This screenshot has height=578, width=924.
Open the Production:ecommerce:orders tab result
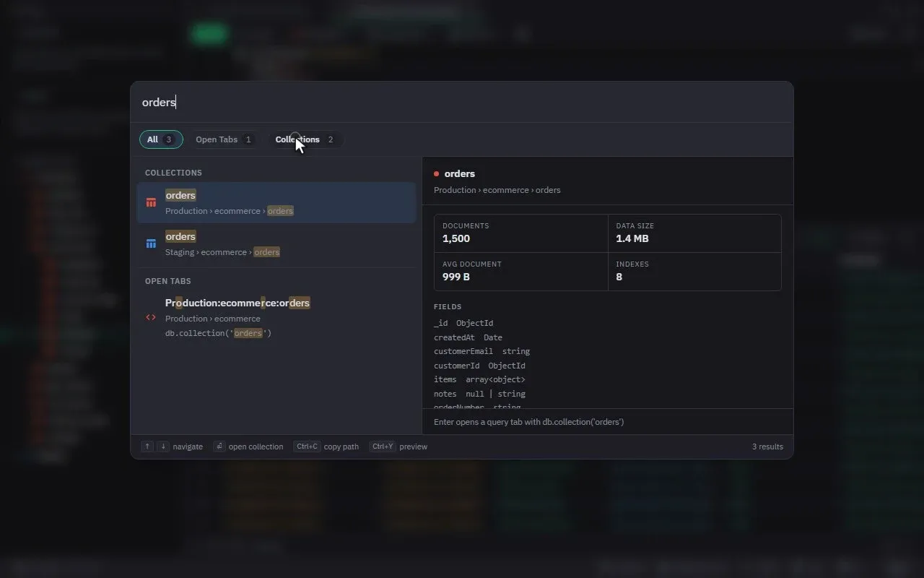tap(276, 317)
